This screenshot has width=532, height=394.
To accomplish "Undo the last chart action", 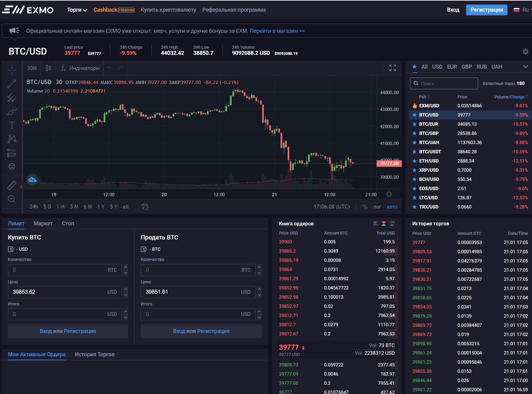I will (110, 68).
